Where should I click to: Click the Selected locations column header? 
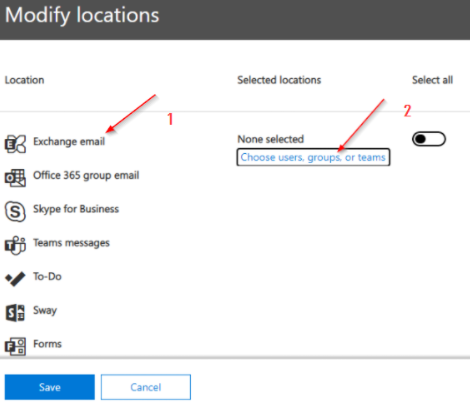click(279, 80)
